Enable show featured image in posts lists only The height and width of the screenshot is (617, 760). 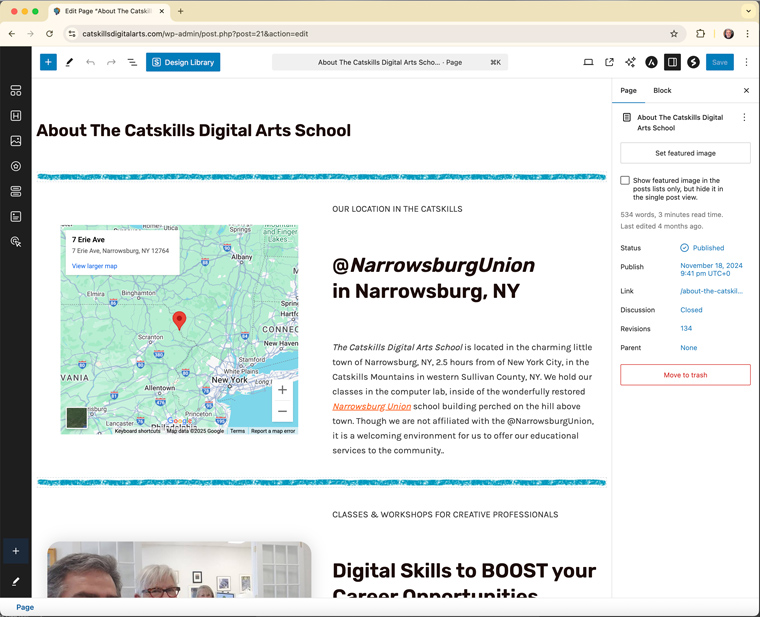[625, 180]
